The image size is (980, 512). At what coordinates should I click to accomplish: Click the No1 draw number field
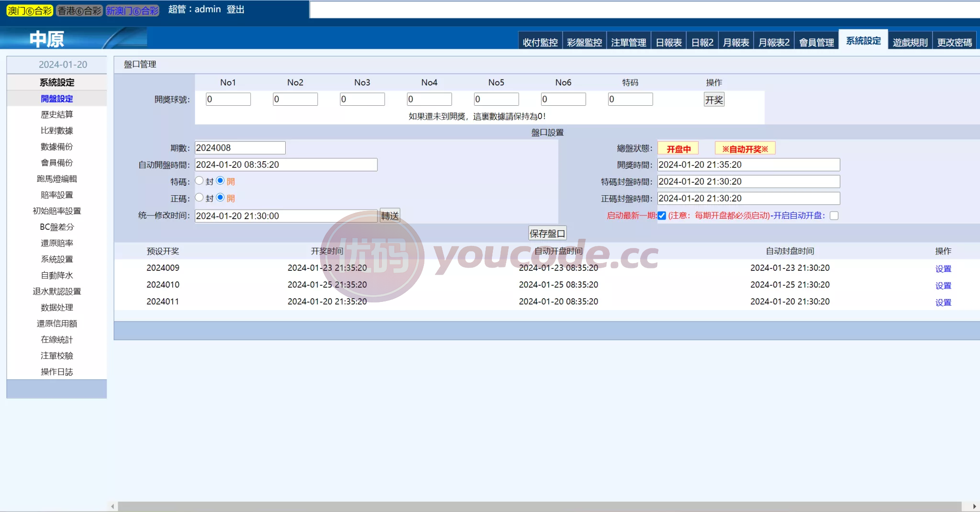(x=228, y=99)
